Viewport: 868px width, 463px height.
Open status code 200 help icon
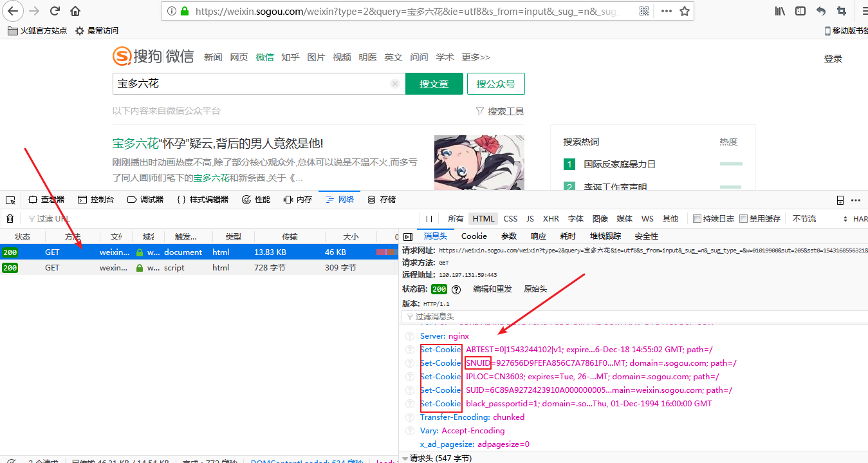457,290
